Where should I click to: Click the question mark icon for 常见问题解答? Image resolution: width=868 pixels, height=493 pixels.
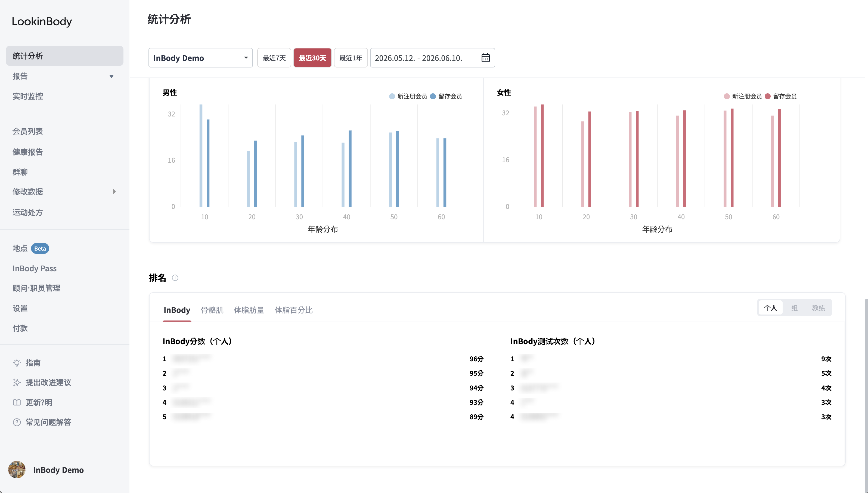click(x=17, y=422)
